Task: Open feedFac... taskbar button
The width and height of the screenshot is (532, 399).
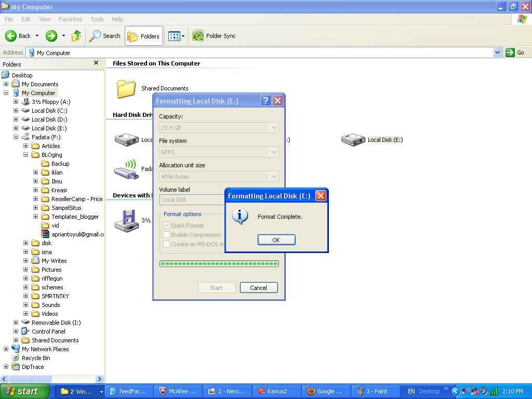Action: pos(129,391)
